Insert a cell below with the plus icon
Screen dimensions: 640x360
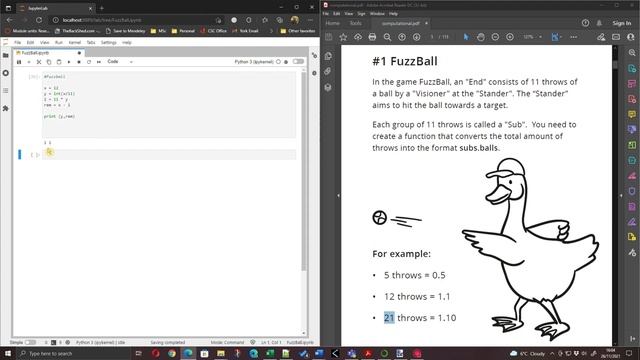29,62
